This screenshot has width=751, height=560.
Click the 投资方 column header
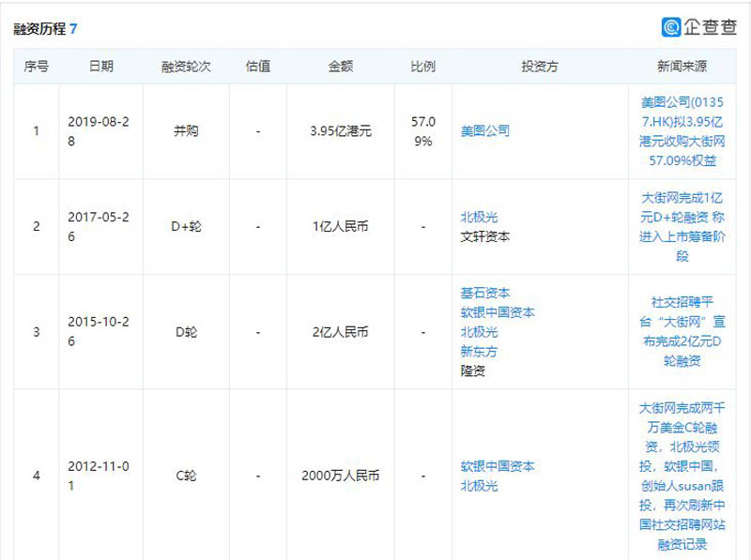(540, 67)
